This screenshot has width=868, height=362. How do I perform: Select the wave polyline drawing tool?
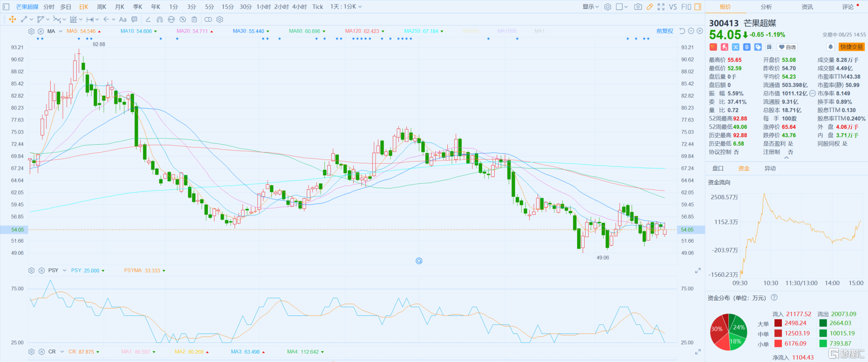[57, 20]
